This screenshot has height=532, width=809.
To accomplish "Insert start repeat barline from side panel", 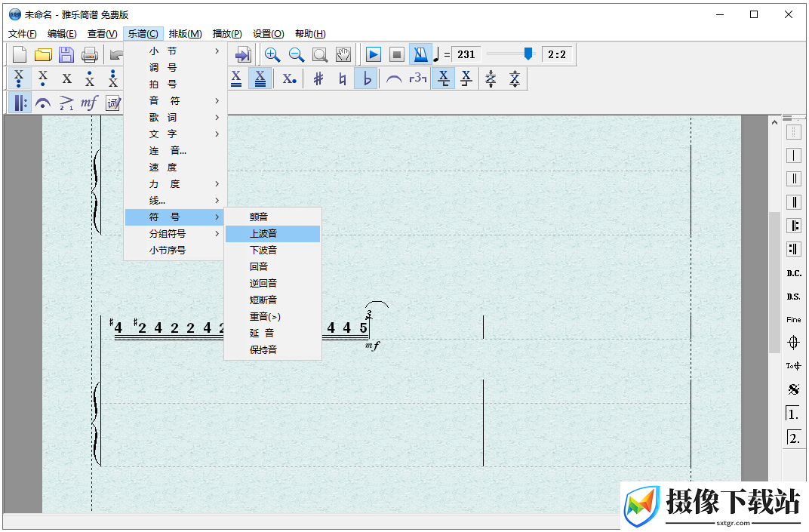I will click(x=793, y=226).
